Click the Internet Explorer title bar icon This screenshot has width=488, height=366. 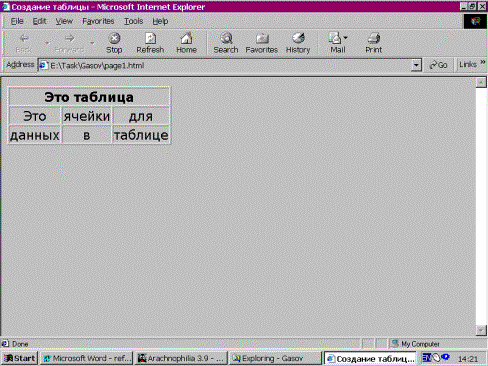tap(6, 7)
